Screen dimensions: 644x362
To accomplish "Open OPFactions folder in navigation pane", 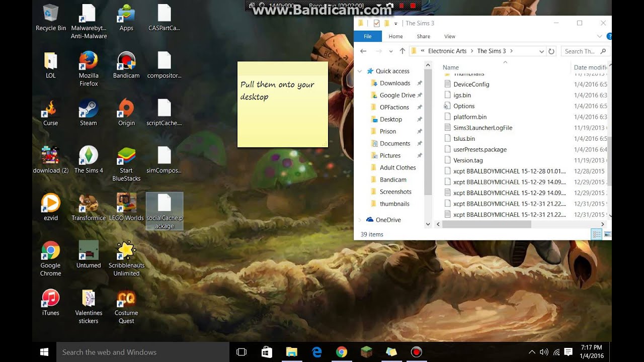I will click(x=394, y=107).
